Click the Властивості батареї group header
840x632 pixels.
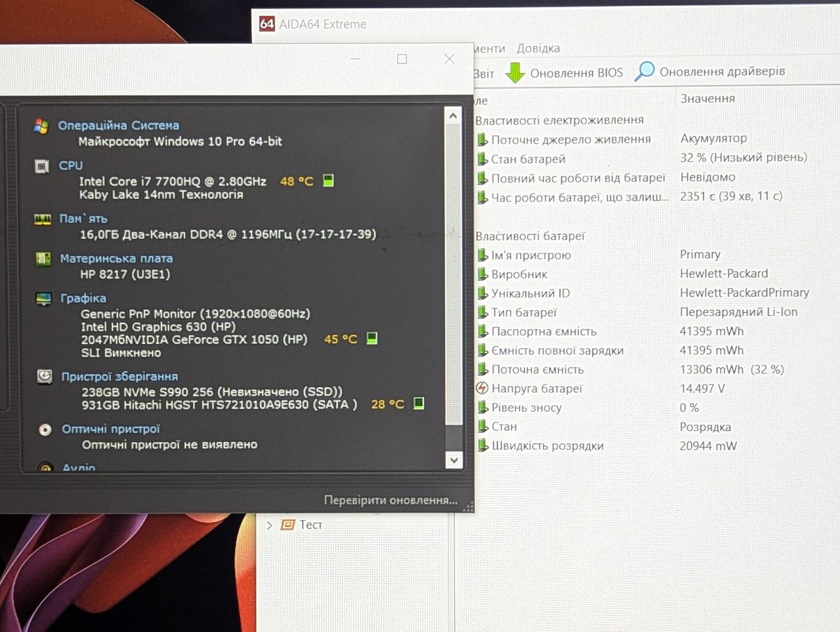pyautogui.click(x=530, y=236)
